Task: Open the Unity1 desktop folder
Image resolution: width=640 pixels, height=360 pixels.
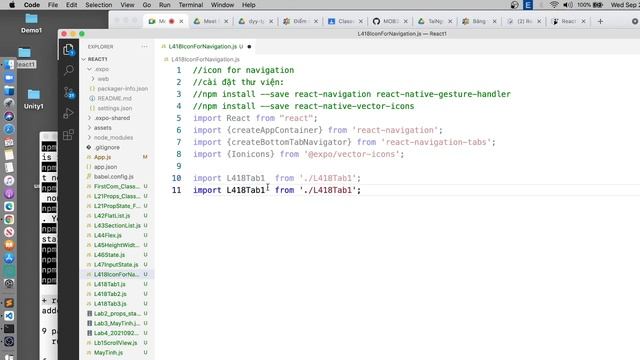Action: coord(33,99)
